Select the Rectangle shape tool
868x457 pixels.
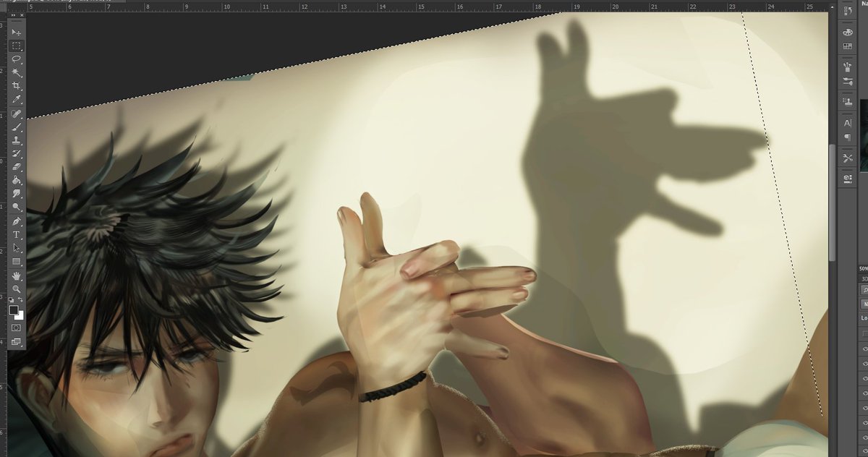click(17, 261)
